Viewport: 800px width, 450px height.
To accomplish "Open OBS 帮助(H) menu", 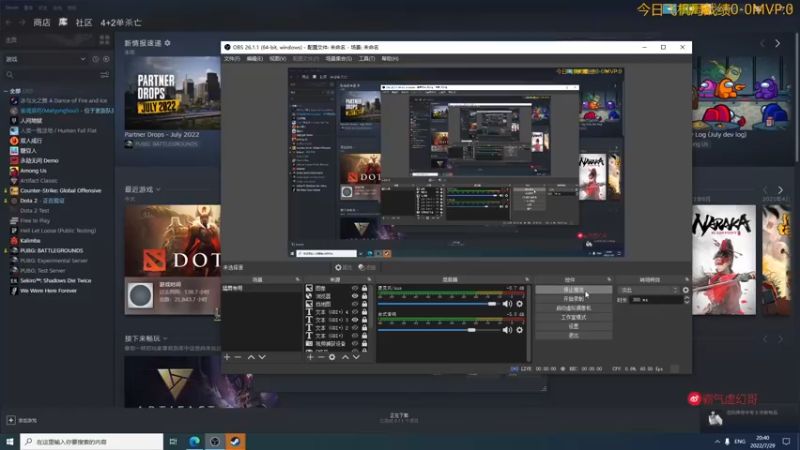I will coord(390,59).
